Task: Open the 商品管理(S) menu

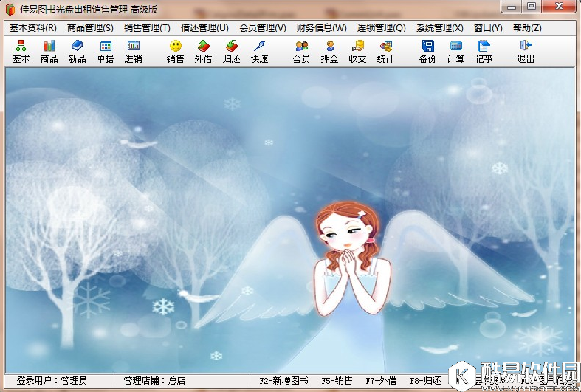Action: click(x=90, y=28)
